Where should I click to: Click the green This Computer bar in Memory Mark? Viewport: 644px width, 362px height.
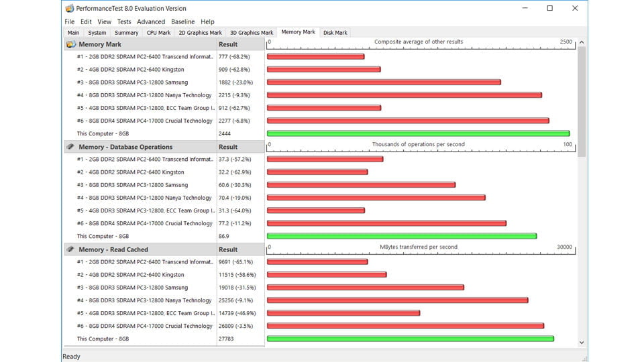tap(418, 133)
